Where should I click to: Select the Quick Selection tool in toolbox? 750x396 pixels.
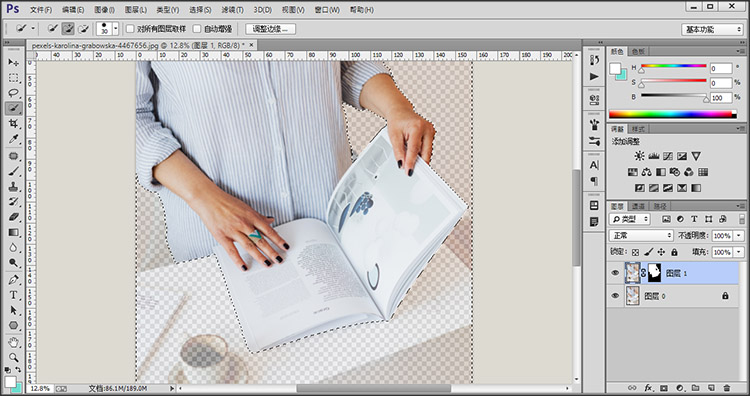coord(14,109)
